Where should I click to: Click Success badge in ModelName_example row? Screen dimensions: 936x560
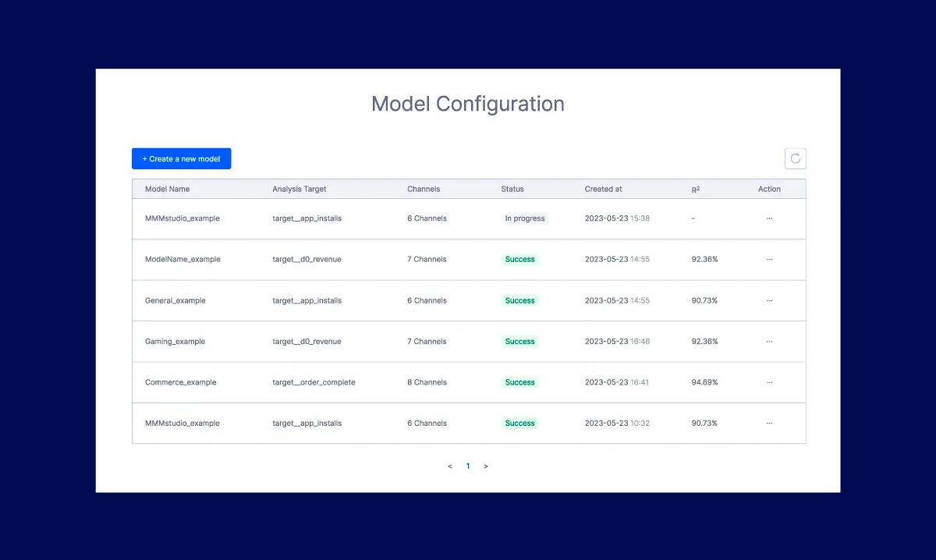[520, 259]
